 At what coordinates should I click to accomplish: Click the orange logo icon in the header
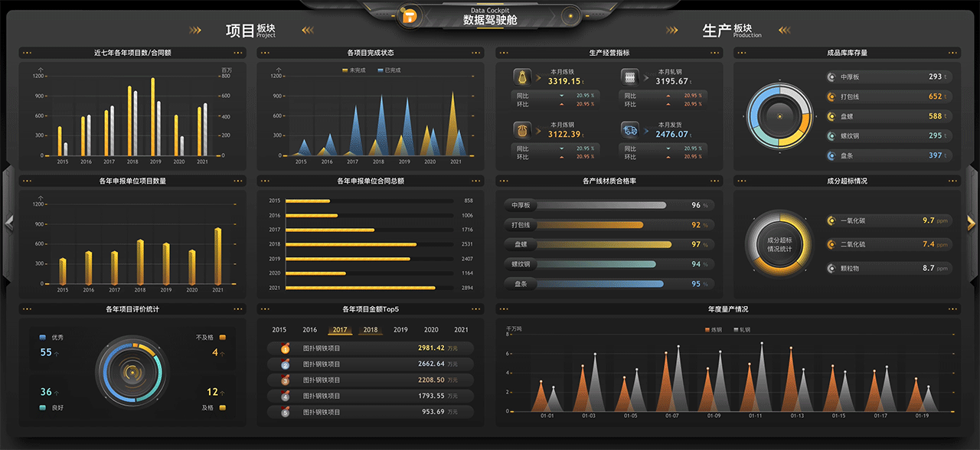[409, 16]
